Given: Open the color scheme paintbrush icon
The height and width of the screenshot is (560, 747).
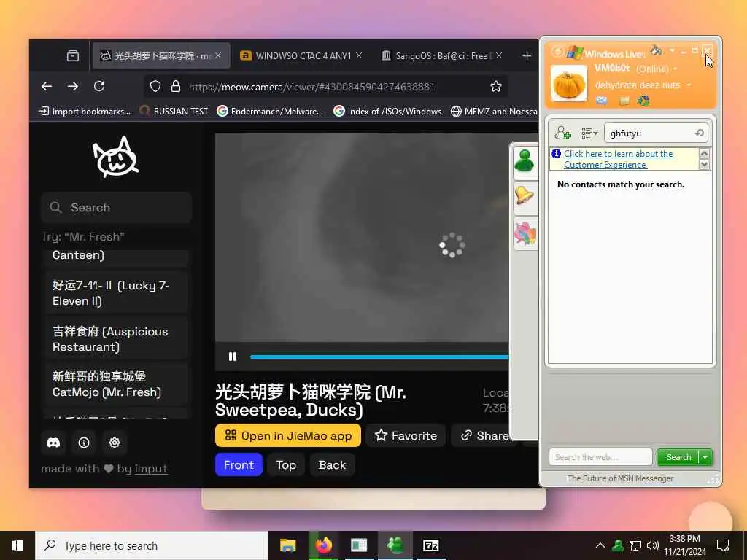Looking at the screenshot, I should click(x=656, y=50).
